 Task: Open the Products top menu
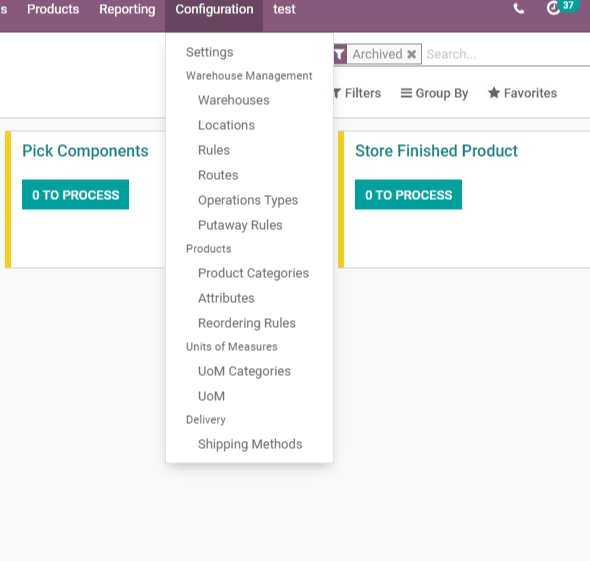tap(53, 9)
